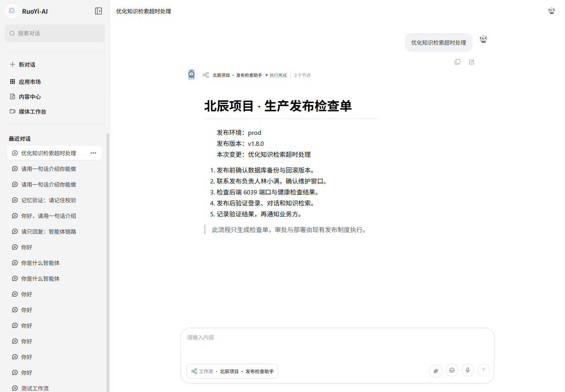Click the 请输入内容 message input area
This screenshot has width=565, height=392.
point(337,343)
